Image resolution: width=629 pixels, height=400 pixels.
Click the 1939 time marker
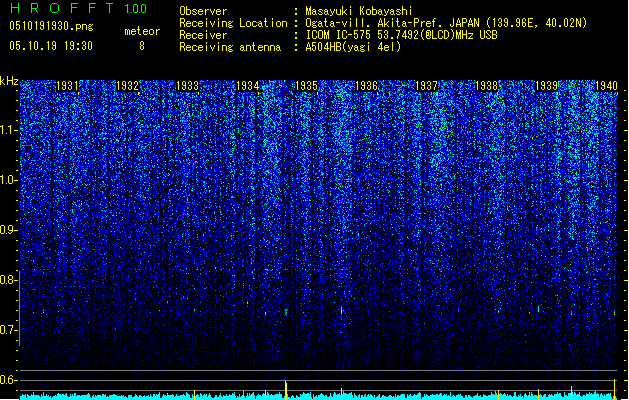pyautogui.click(x=546, y=86)
